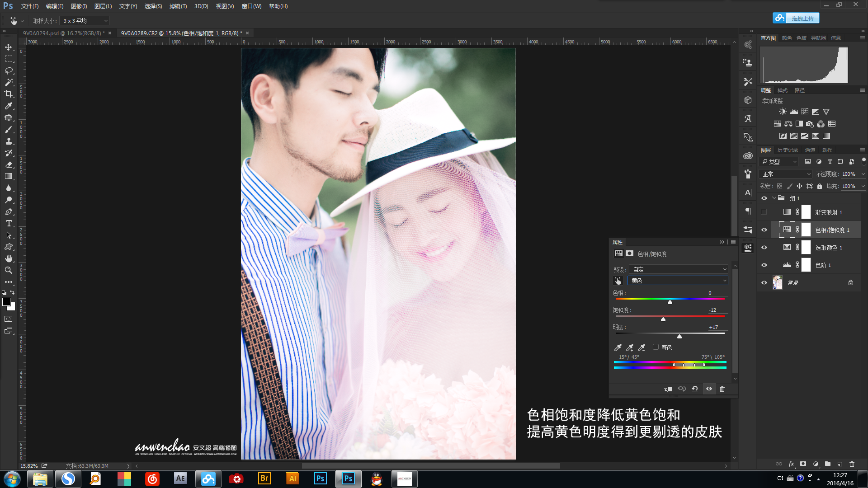Click the 明度 lightness slider handle
868x488 pixels.
(679, 336)
